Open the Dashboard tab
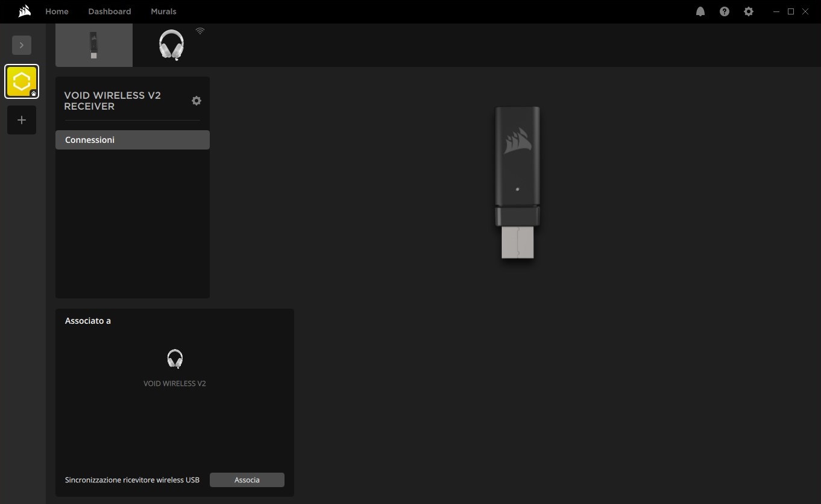Viewport: 821px width, 504px height. point(109,11)
